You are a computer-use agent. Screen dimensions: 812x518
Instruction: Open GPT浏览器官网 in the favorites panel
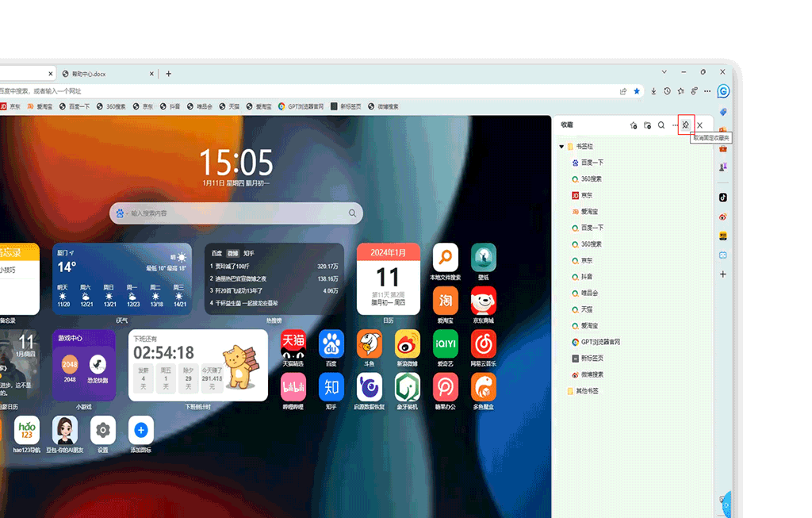pyautogui.click(x=596, y=342)
